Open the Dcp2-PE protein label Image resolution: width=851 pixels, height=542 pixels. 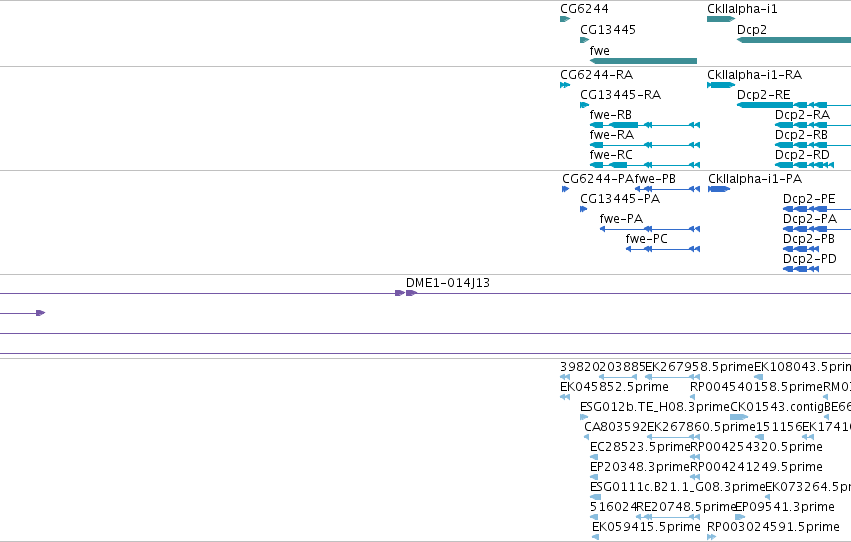[809, 199]
